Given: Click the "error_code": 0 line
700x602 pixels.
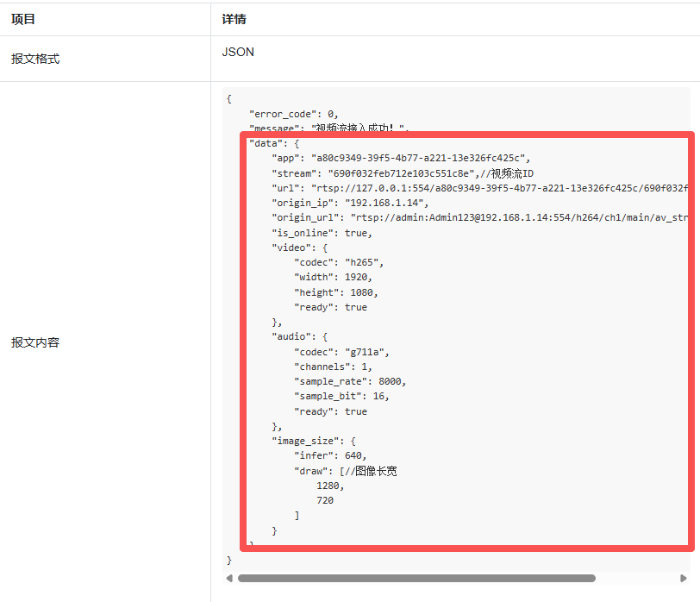Looking at the screenshot, I should [294, 114].
